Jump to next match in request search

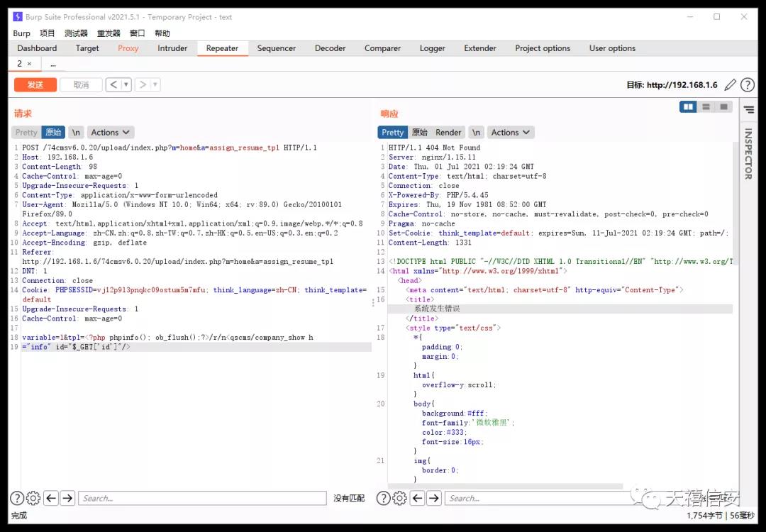[68, 498]
